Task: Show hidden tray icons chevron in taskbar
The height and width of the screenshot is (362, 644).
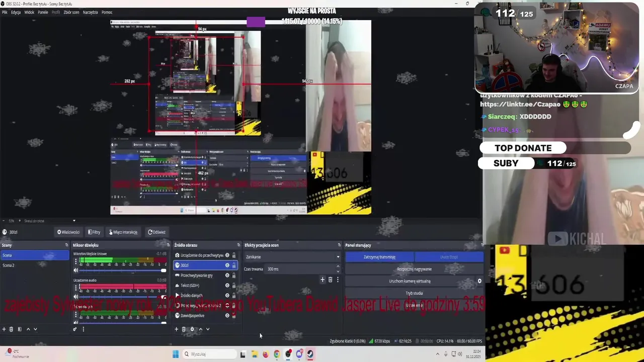Action: coord(437,354)
